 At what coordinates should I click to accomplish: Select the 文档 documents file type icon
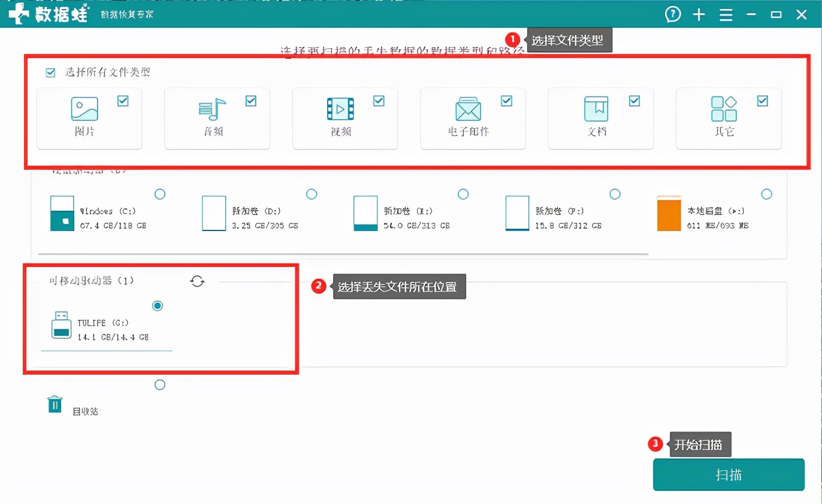click(596, 110)
